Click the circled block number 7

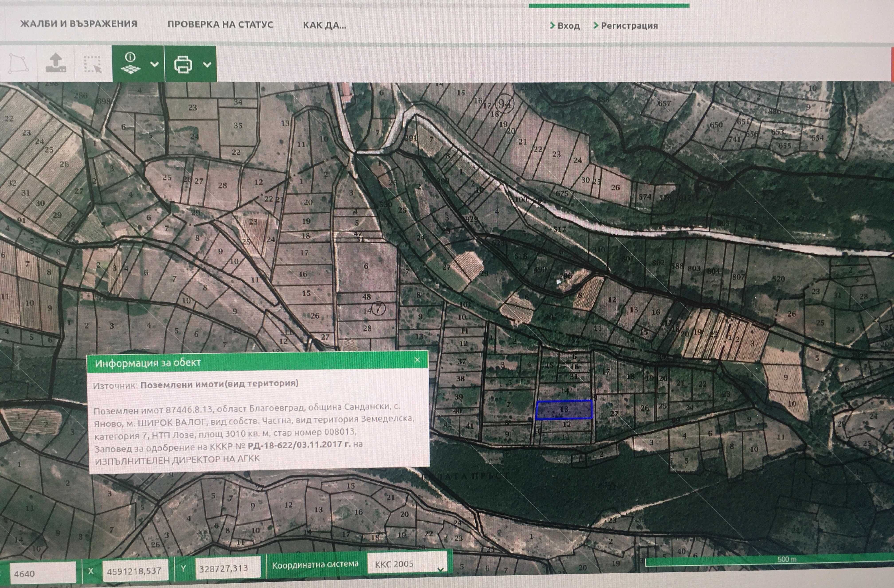pyautogui.click(x=378, y=309)
